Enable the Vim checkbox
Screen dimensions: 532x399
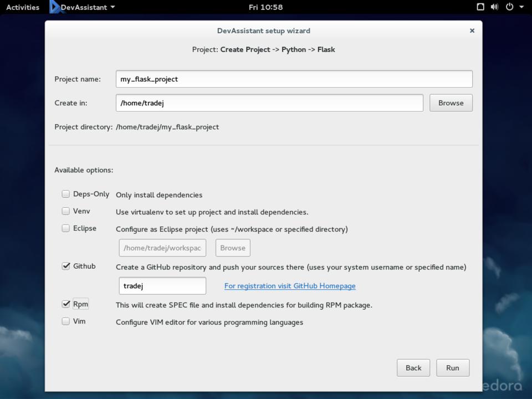point(66,321)
